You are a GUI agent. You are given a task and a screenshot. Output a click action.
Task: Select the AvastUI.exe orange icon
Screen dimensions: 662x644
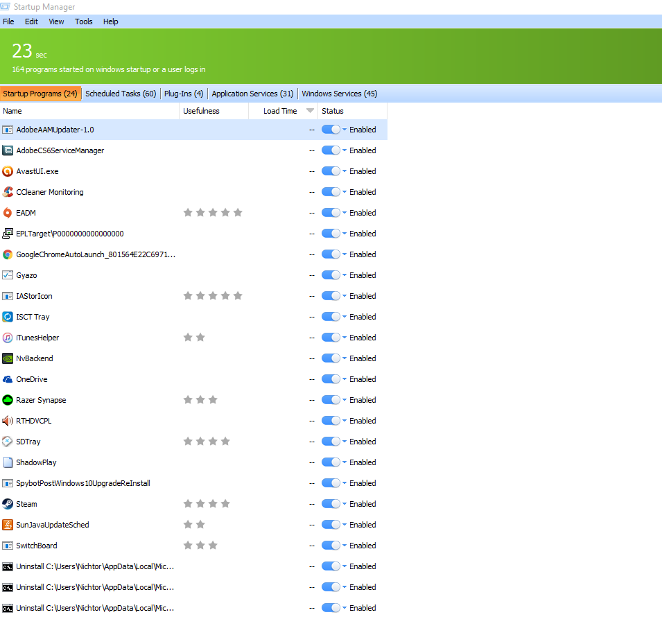(x=8, y=171)
